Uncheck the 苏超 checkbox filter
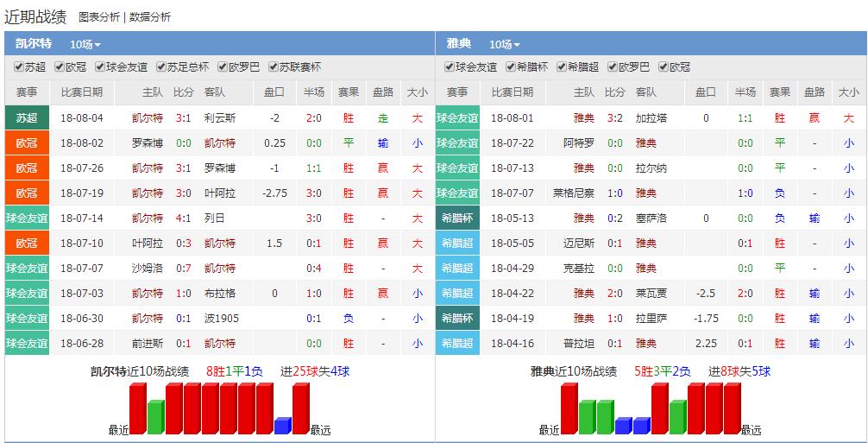868x443 pixels. [19, 67]
